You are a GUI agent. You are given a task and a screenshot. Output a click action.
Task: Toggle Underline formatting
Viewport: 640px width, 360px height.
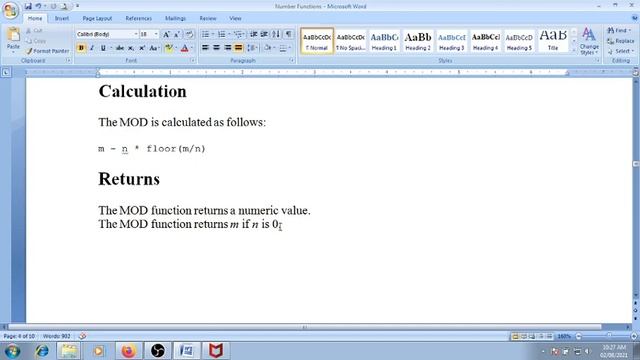coord(103,48)
